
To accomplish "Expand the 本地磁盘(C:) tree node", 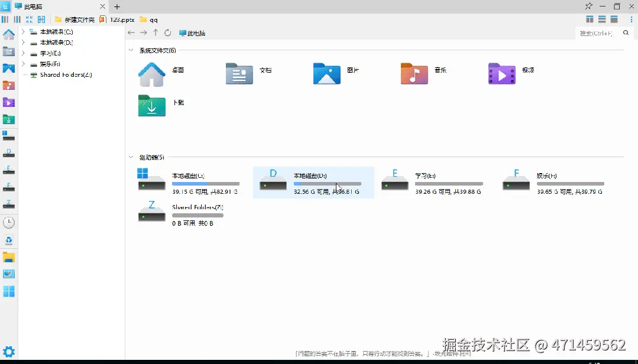I will coord(23,31).
